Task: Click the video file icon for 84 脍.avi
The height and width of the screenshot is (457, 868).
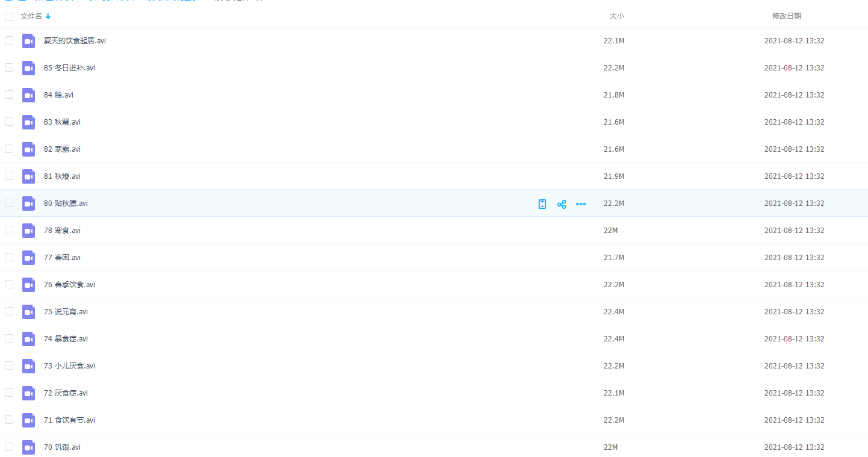Action: point(28,95)
